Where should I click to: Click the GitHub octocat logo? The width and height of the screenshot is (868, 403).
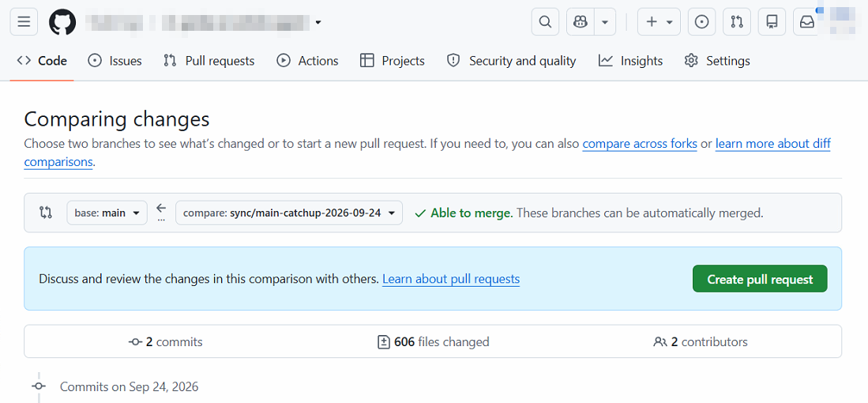(x=62, y=22)
